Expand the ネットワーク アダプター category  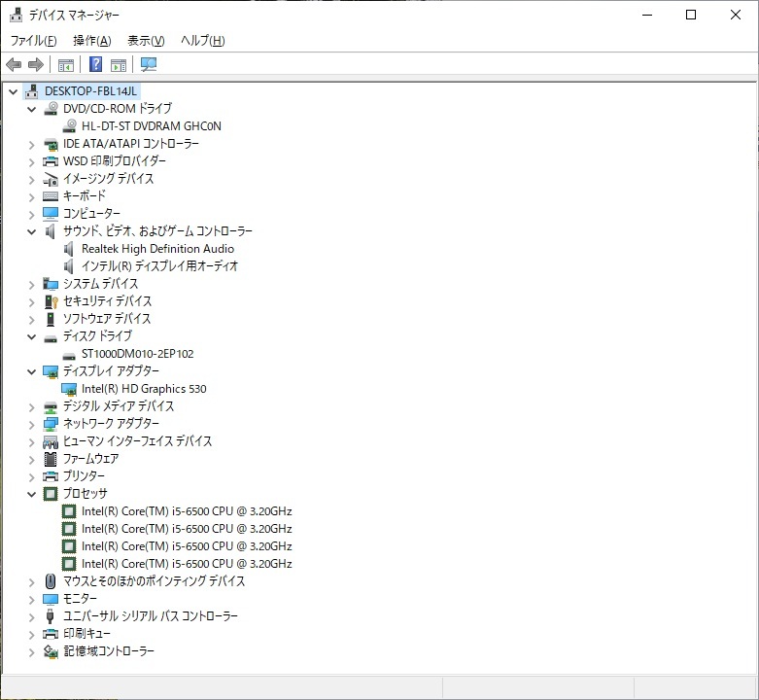32,424
